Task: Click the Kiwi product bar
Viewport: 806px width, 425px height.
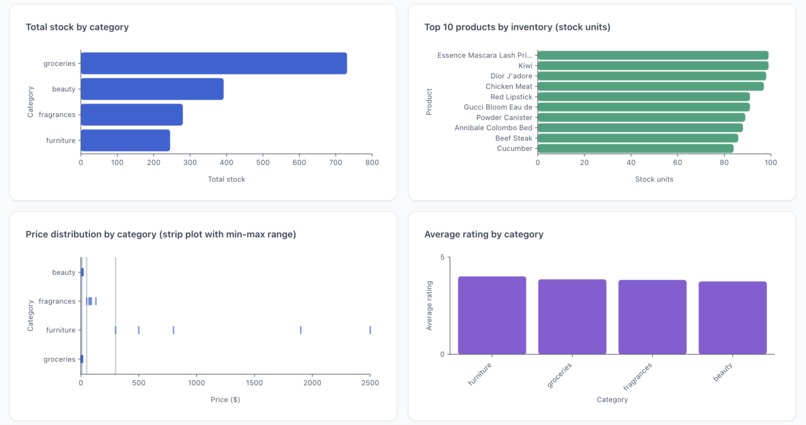Action: point(653,65)
